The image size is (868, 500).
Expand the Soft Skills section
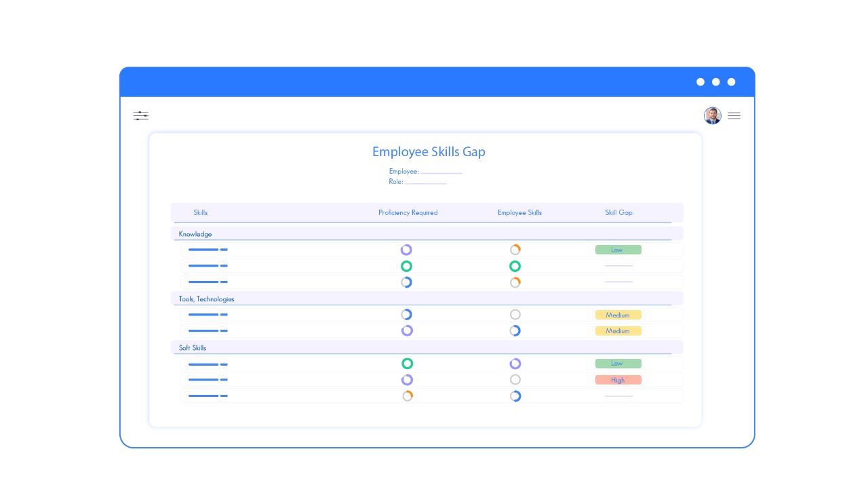click(192, 347)
